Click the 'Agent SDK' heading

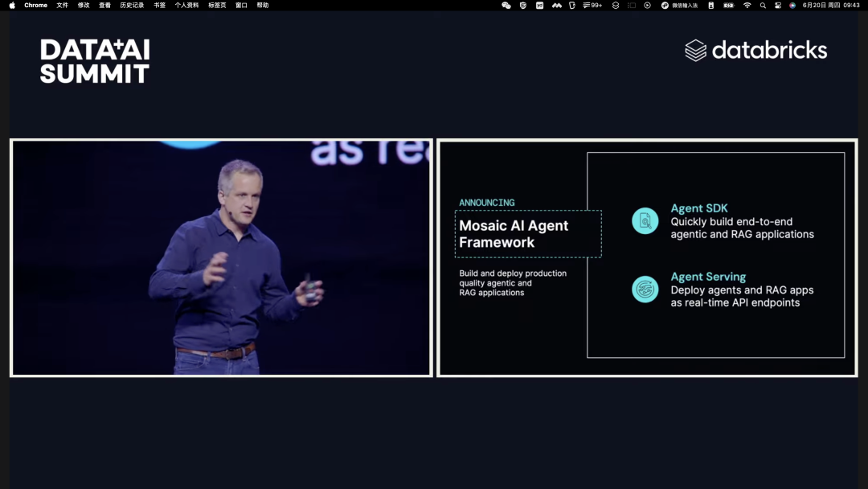tap(699, 208)
